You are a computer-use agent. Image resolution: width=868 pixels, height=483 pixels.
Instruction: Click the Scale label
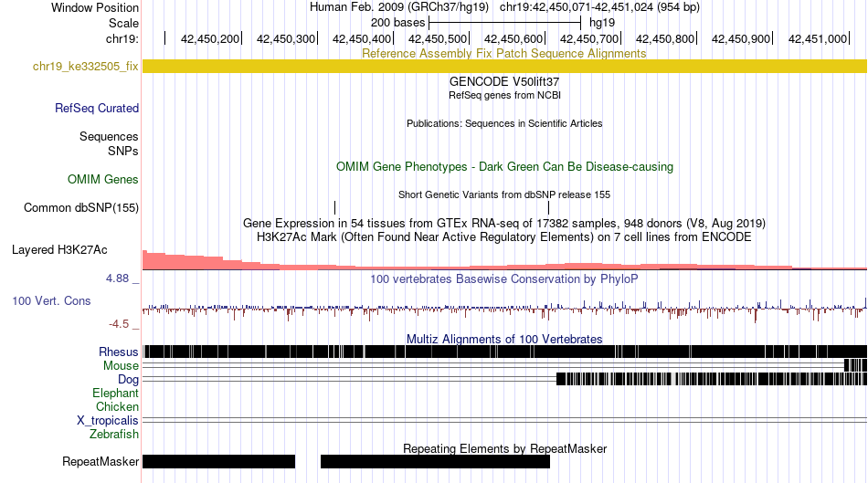click(123, 23)
